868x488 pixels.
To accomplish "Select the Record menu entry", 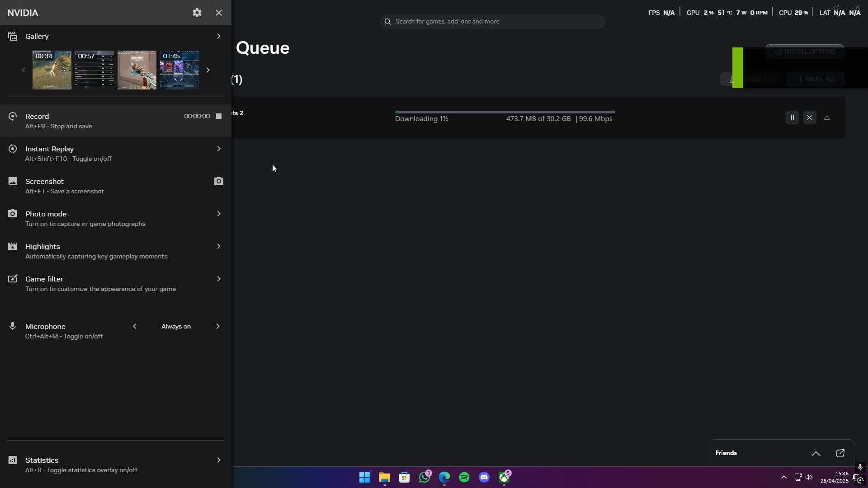I will (x=116, y=121).
